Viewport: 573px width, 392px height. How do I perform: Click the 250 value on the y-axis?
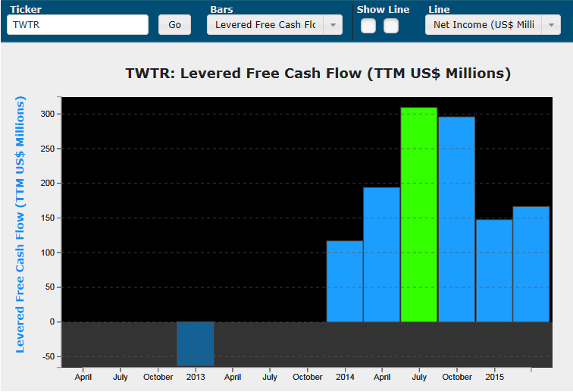tap(47, 149)
